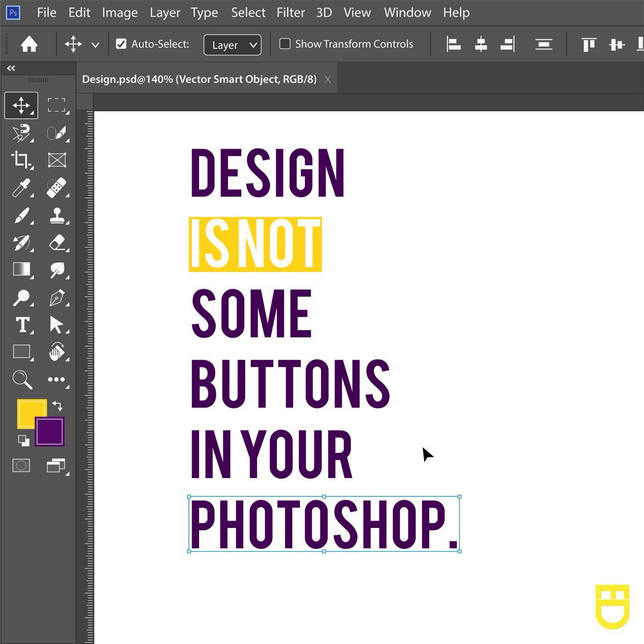
Task: Distribute vertically
Action: point(544,44)
